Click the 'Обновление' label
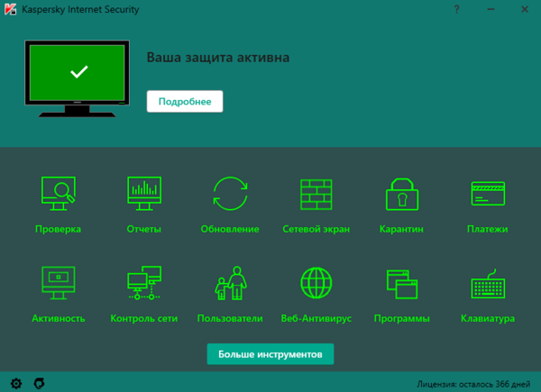The image size is (541, 392). coord(230,229)
